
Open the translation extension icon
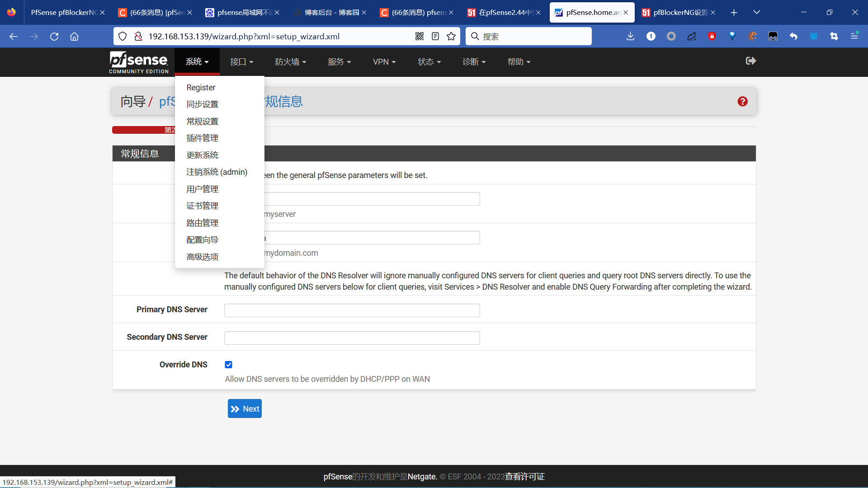pos(692,37)
